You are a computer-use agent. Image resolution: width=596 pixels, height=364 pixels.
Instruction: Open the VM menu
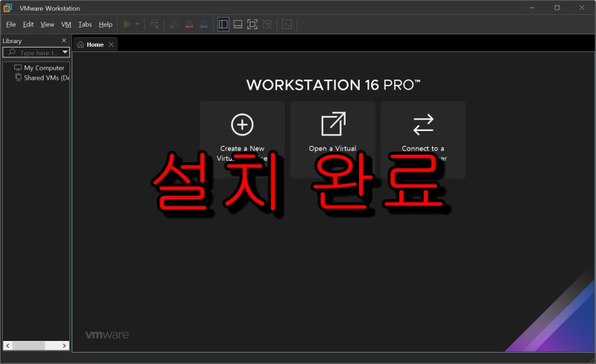point(66,25)
